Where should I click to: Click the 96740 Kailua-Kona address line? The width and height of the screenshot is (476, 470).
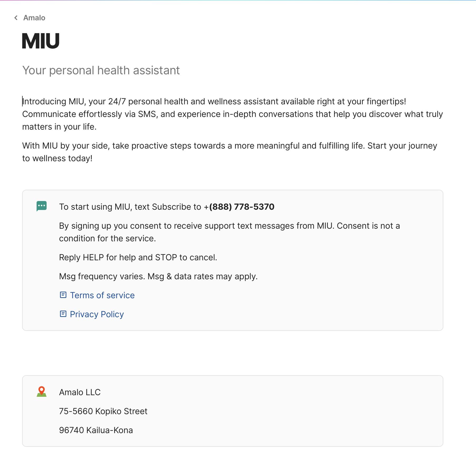(96, 430)
